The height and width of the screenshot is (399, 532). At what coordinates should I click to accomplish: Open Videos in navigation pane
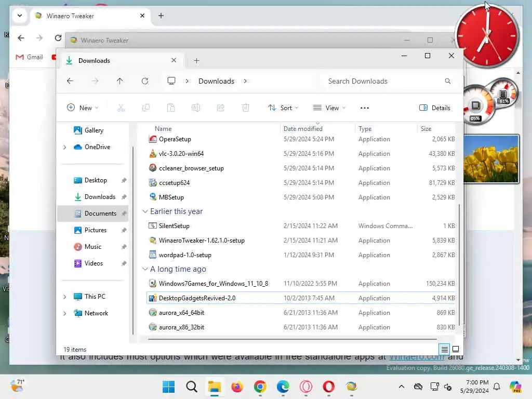(94, 263)
